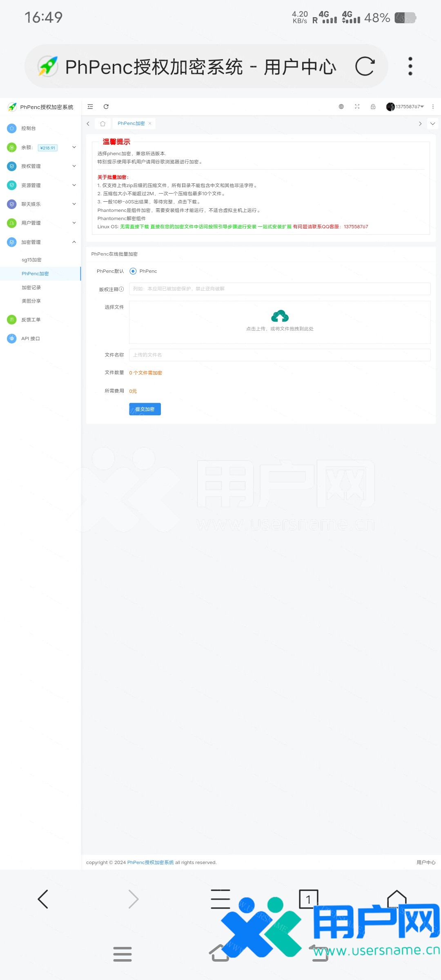The width and height of the screenshot is (441, 980).
Task: Click the 提交加密 submit button
Action: [x=145, y=409]
